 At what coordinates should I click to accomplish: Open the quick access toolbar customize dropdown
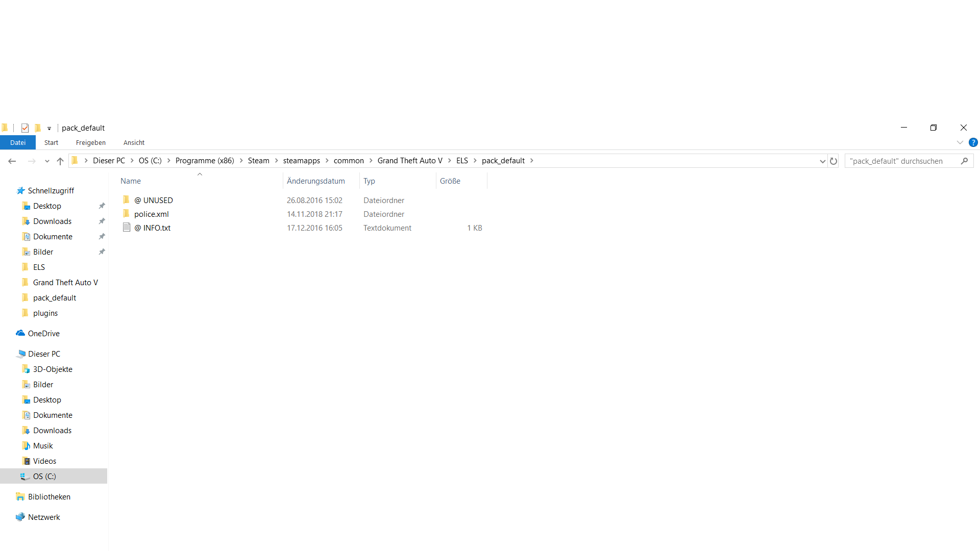click(50, 129)
